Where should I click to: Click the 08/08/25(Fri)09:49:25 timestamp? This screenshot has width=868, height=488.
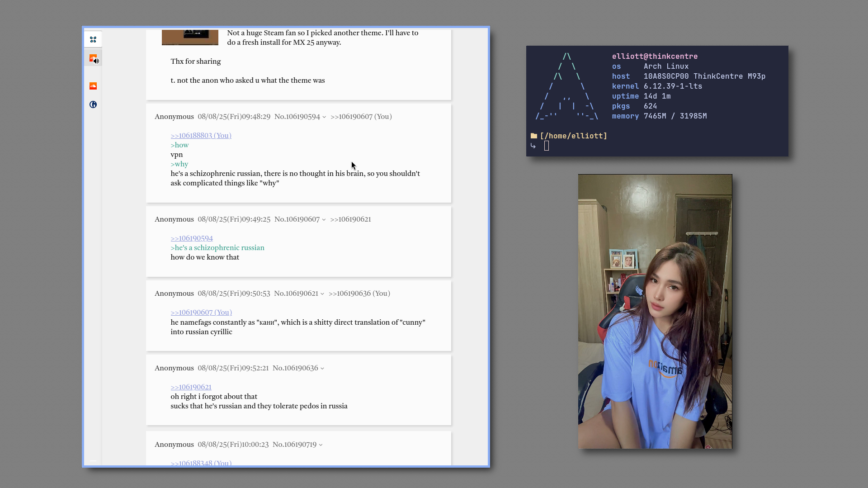(x=234, y=219)
